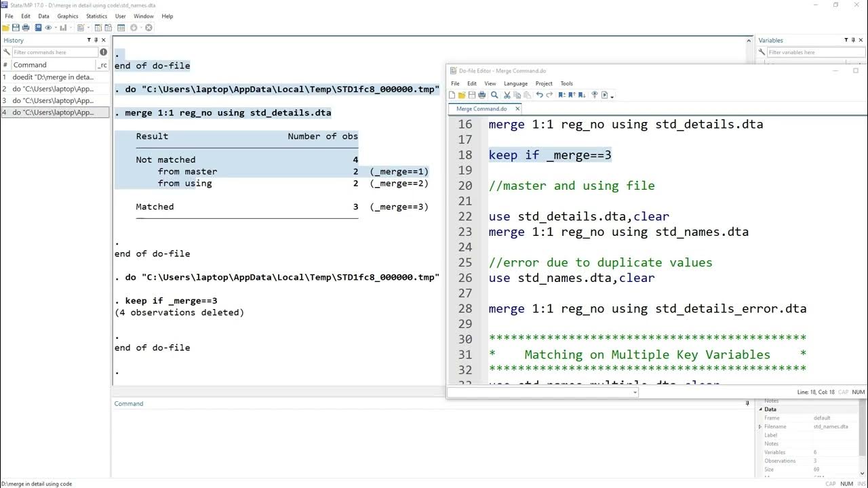Print results from Stata main toolbar

point(26,28)
